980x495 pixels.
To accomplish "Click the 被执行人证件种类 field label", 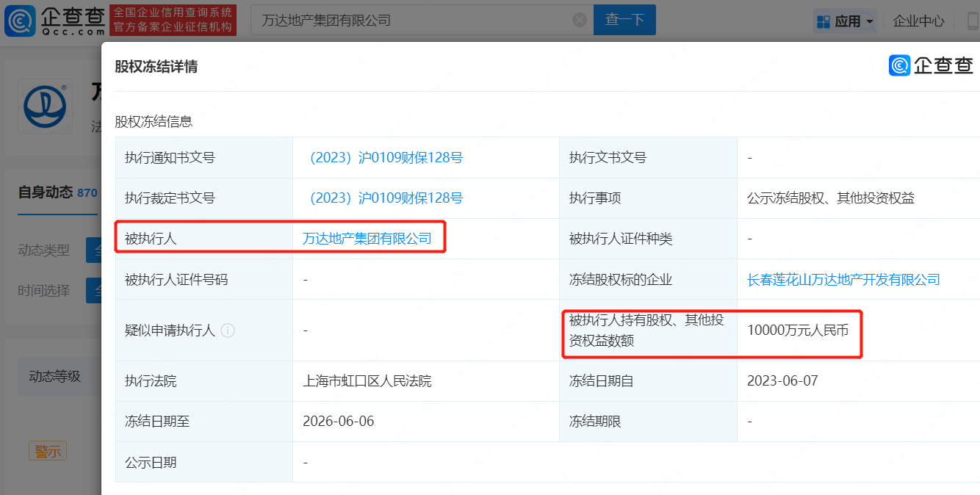I will [621, 239].
